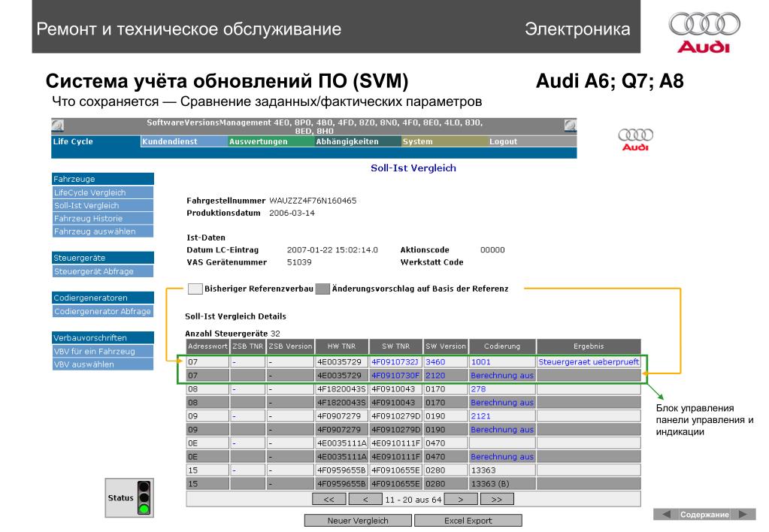The height and width of the screenshot is (532, 769).
Task: Click Codierung cell 13363 (B)
Action: pyautogui.click(x=502, y=484)
